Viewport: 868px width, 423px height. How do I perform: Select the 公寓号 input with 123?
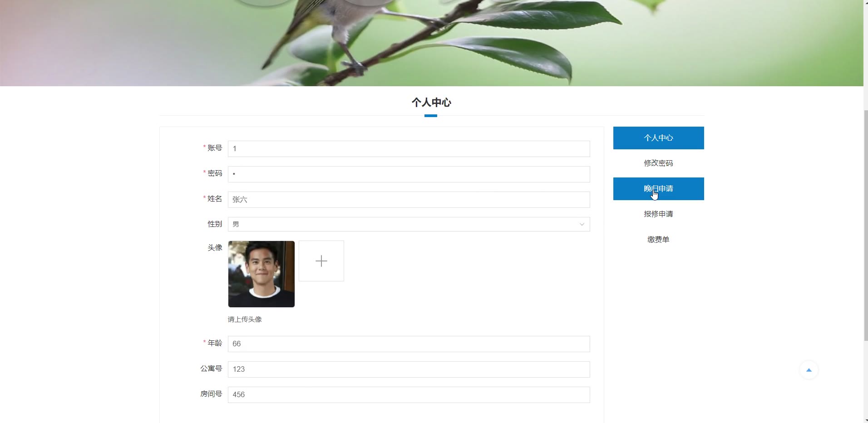[409, 369]
